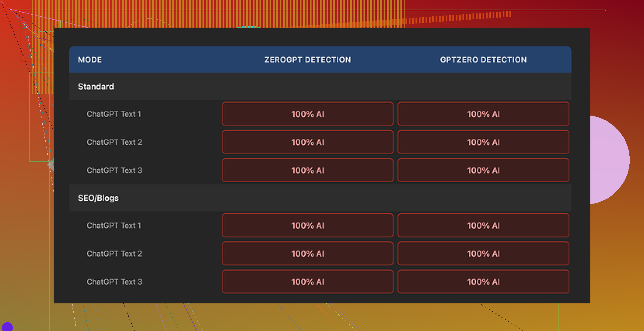644x331 pixels.
Task: Collapse the Standard section header
Action: (96, 86)
